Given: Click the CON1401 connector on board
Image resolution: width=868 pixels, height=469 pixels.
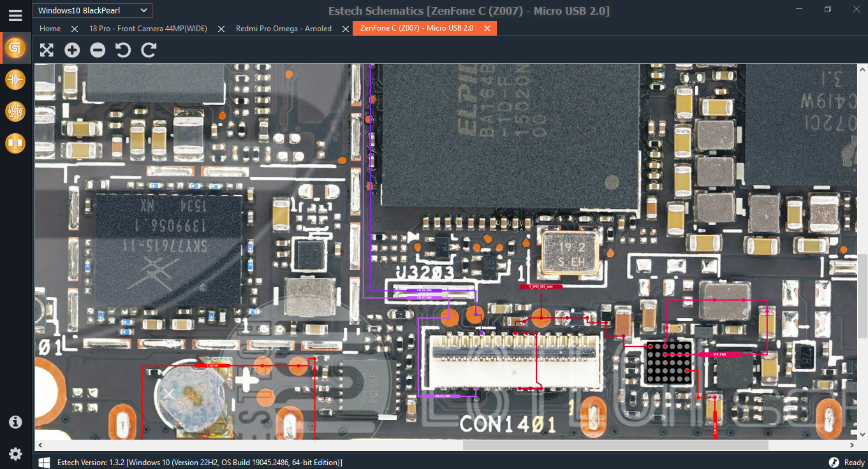Looking at the screenshot, I should (x=516, y=362).
